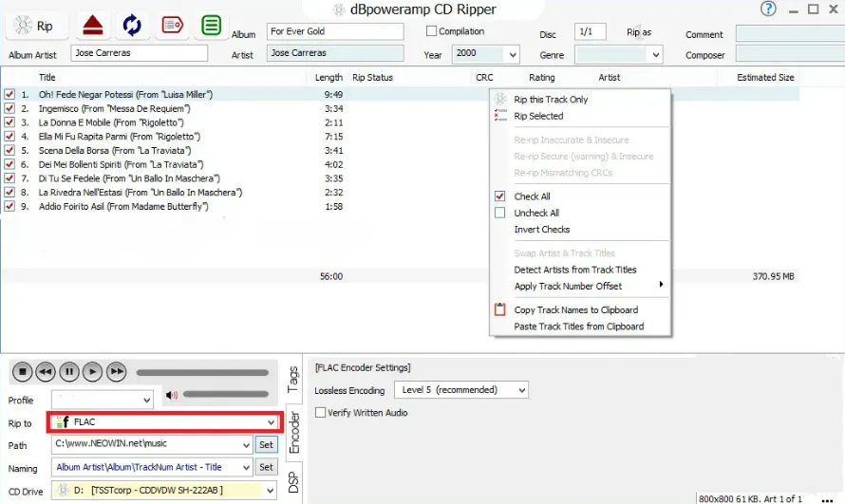The height and width of the screenshot is (504, 845).
Task: Select Uncheck All in the context menu
Action: pos(536,213)
